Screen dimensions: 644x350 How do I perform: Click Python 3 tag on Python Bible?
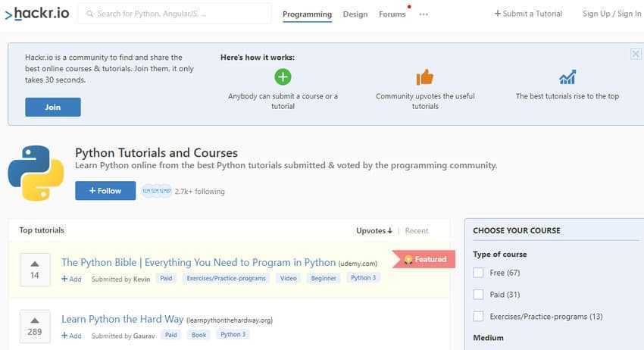[x=363, y=278]
